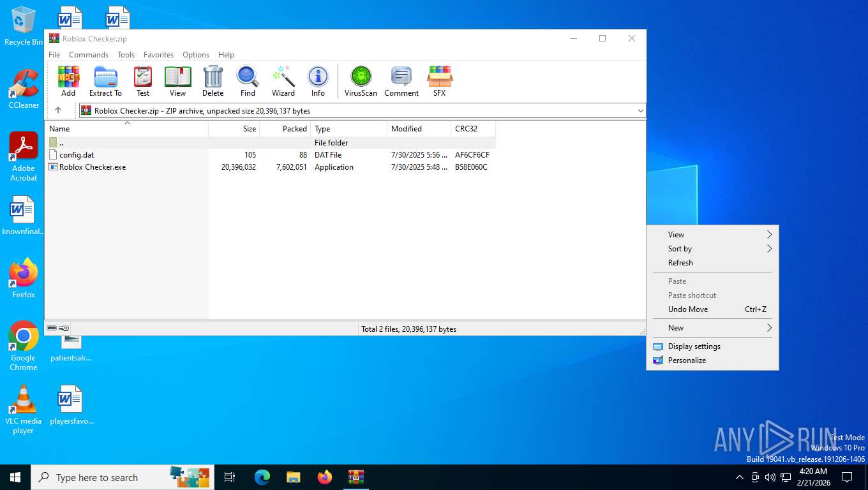This screenshot has width=868, height=490.
Task: Click the Add toolbar icon in WinRAR
Action: click(x=68, y=81)
